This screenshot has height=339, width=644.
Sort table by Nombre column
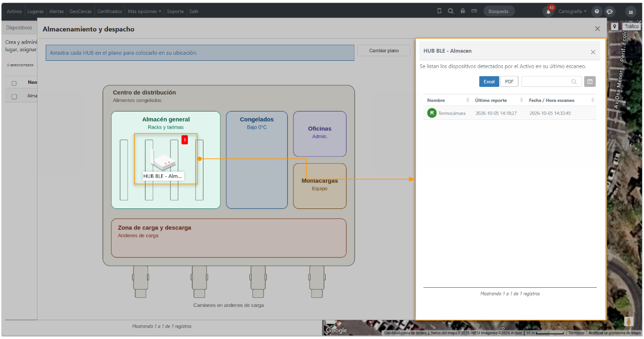point(448,100)
